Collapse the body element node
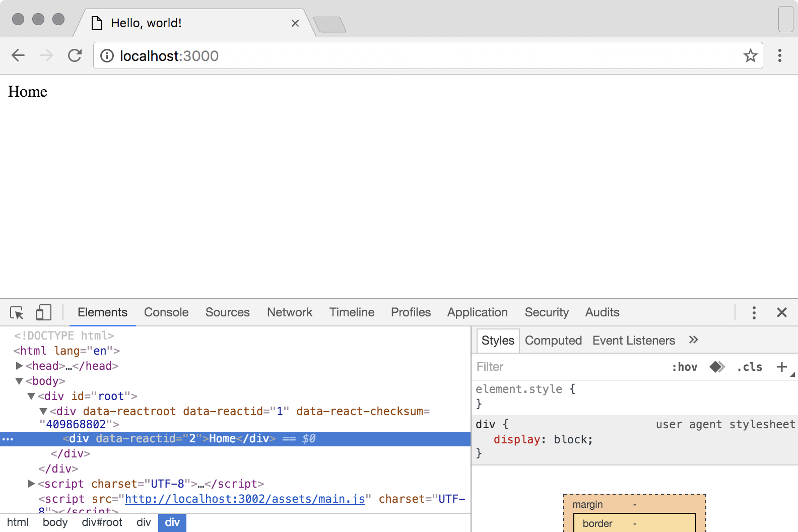The width and height of the screenshot is (798, 532). (19, 381)
